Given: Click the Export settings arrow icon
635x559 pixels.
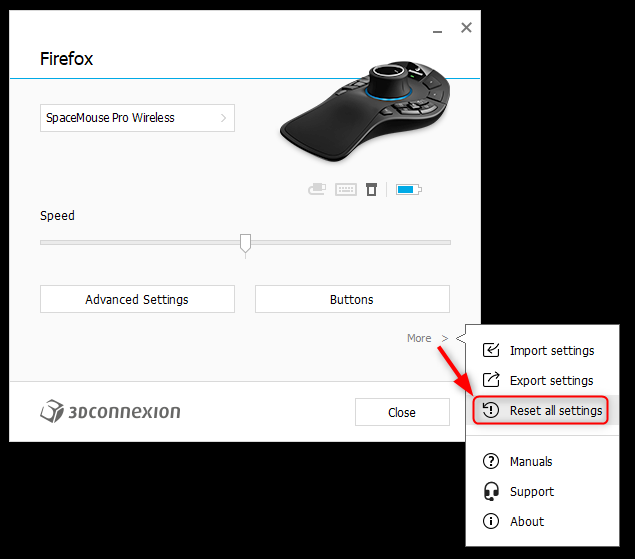Looking at the screenshot, I should pos(491,380).
